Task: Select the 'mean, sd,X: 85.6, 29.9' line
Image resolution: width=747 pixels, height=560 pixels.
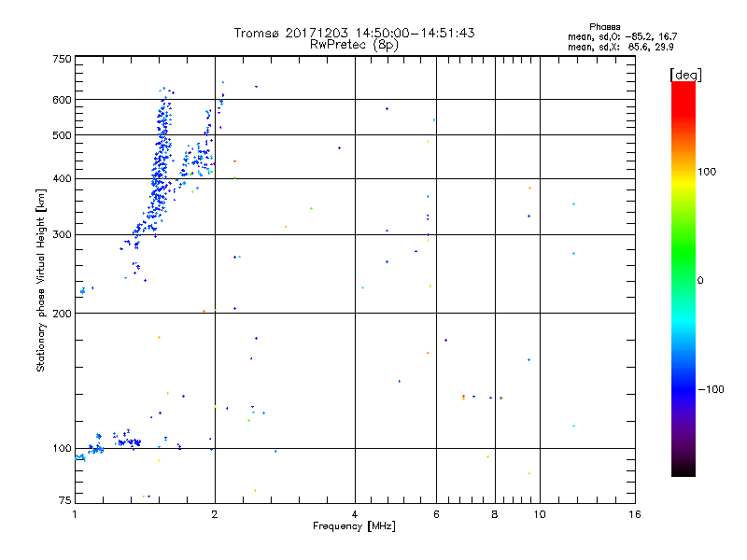Action: point(620,47)
